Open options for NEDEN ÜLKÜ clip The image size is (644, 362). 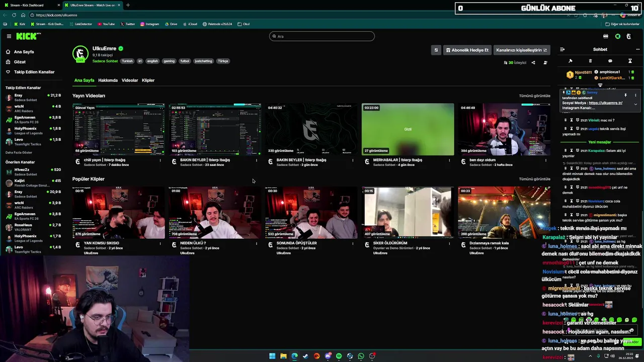tap(256, 243)
